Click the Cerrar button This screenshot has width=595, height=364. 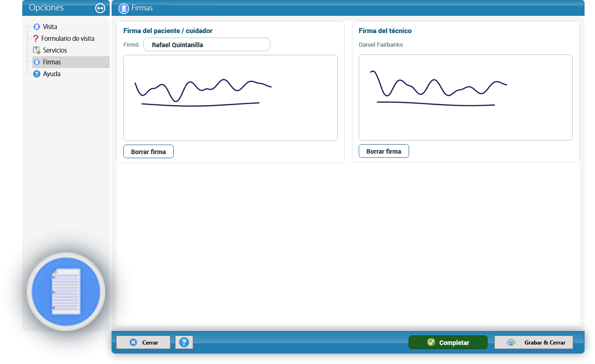(x=143, y=342)
